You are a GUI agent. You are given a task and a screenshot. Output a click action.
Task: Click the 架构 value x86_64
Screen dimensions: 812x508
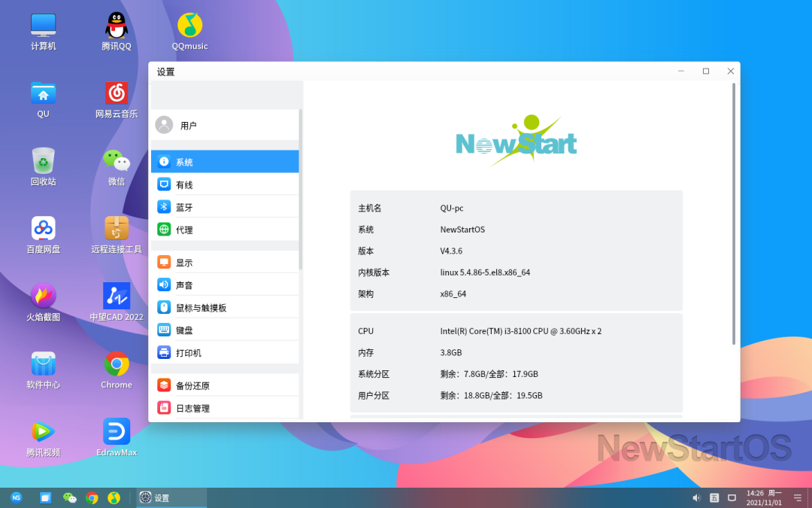(x=453, y=294)
